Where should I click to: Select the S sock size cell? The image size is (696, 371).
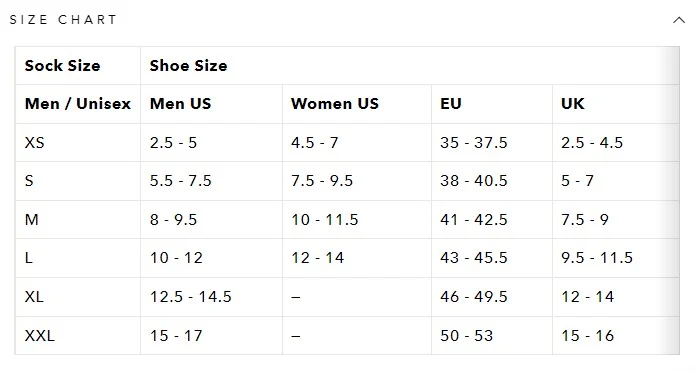click(78, 181)
